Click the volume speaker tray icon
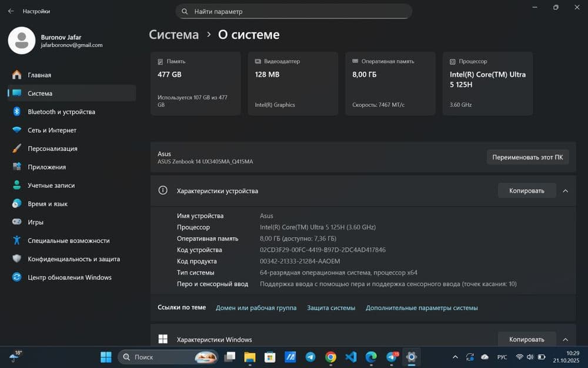The width and height of the screenshot is (588, 368). (530, 357)
